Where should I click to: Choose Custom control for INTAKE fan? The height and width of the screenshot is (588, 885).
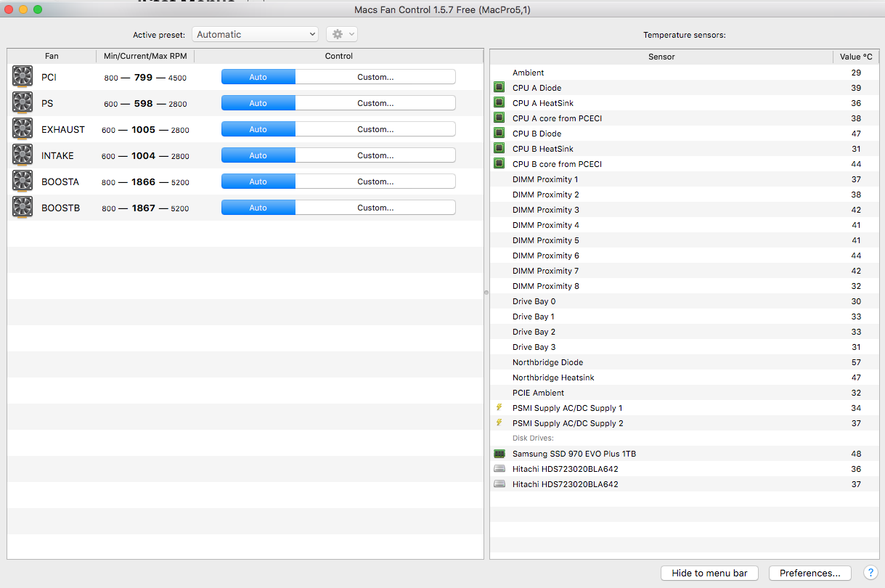tap(375, 155)
